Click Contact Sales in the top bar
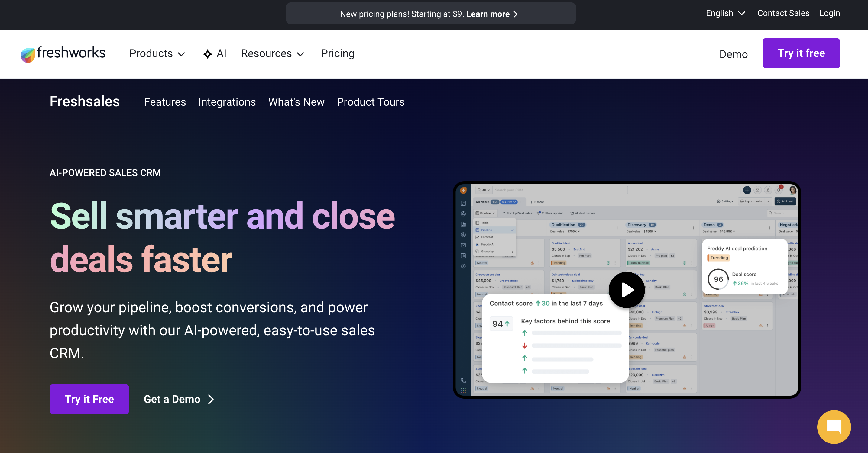 [x=783, y=13]
